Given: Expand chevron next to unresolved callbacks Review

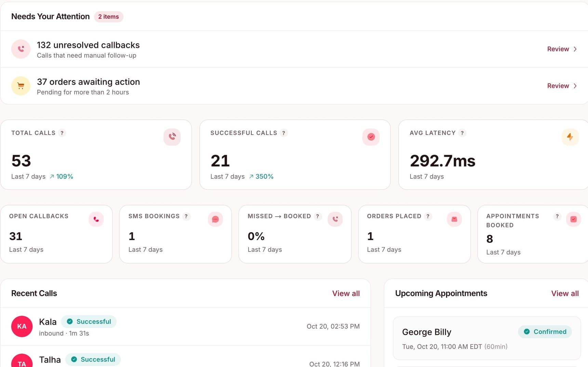Looking at the screenshot, I should 575,49.
